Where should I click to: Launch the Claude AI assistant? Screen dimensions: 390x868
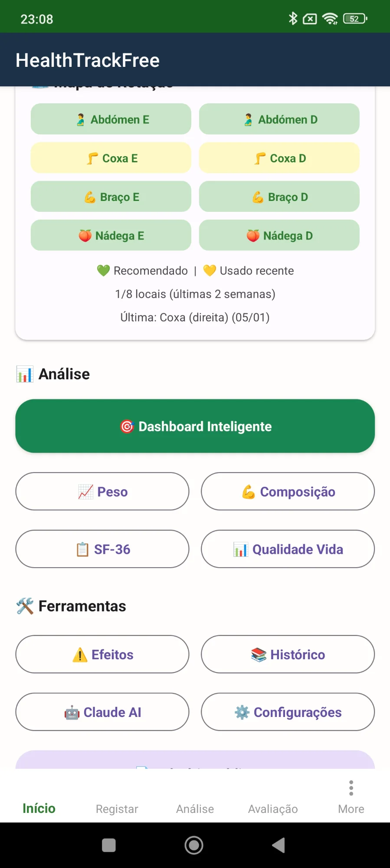(x=102, y=712)
